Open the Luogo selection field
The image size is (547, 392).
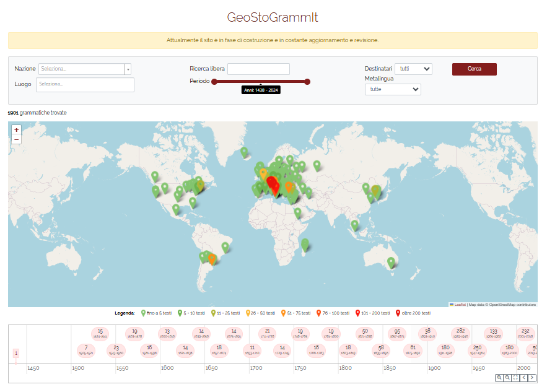(x=85, y=85)
